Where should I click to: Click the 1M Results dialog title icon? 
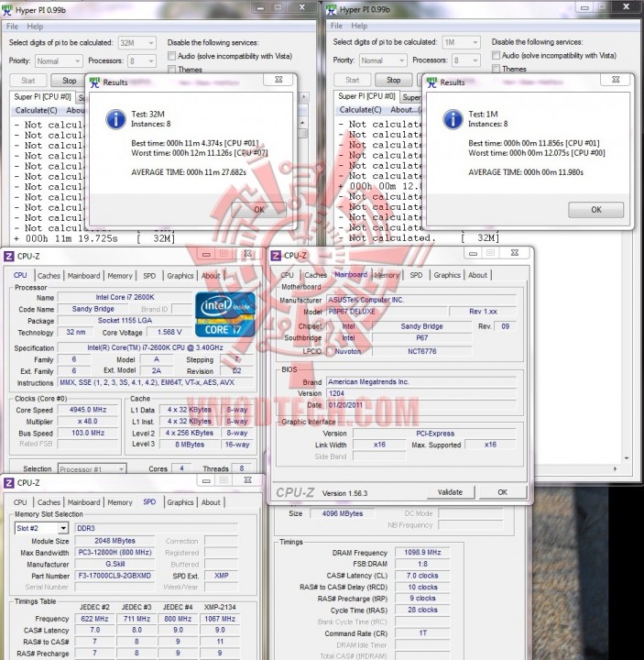(x=432, y=82)
